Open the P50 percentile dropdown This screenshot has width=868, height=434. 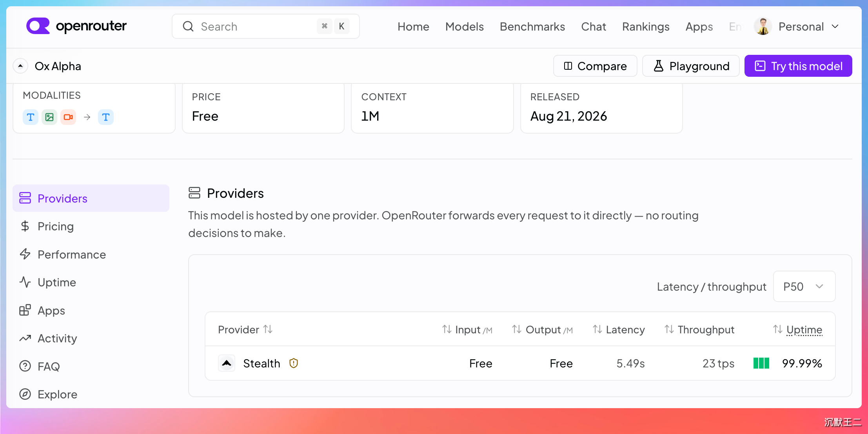[x=804, y=286]
